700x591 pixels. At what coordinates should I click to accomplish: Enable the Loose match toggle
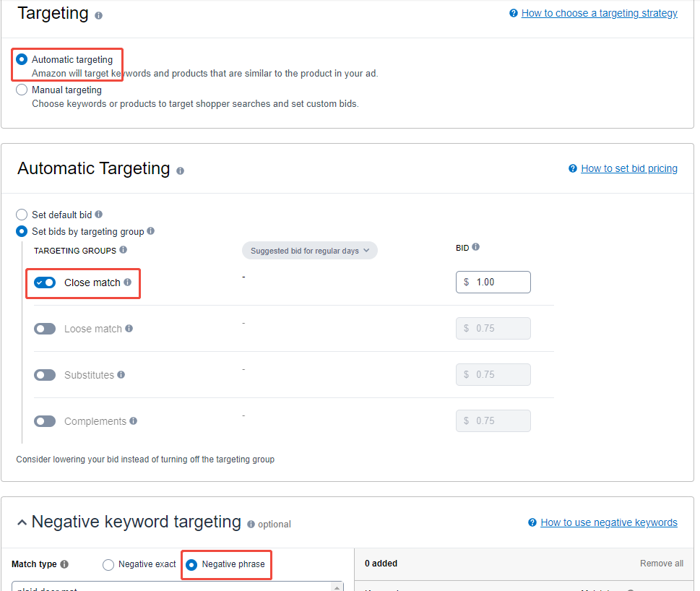(x=45, y=329)
